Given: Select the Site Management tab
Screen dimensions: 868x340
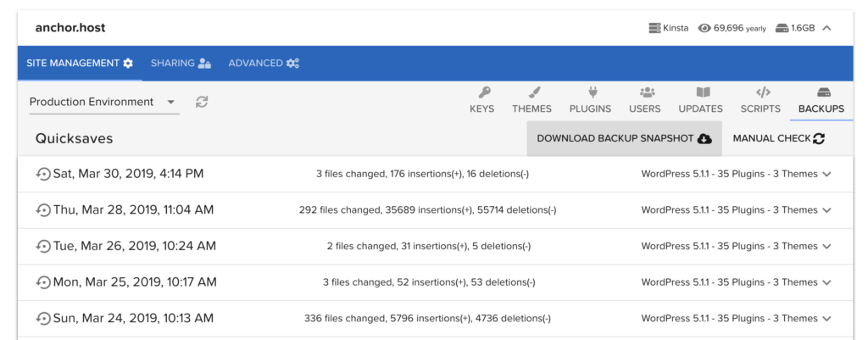Looking at the screenshot, I should 80,63.
